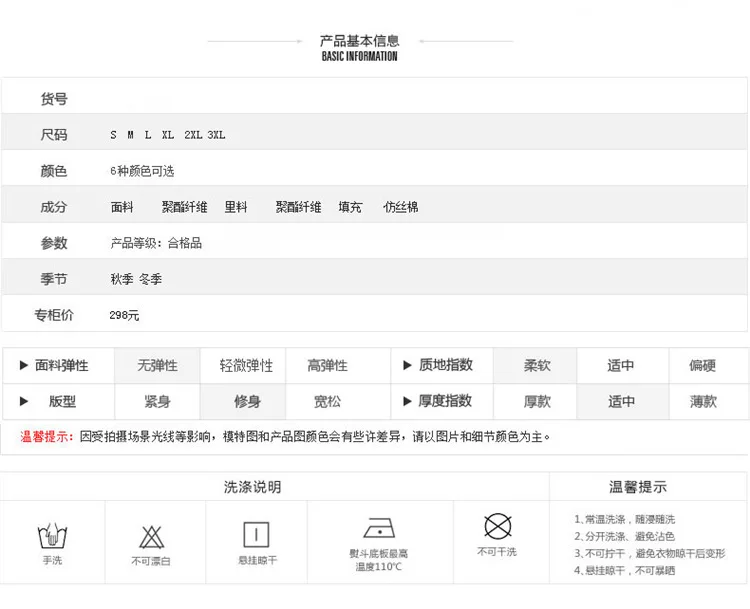
Task: Click the 298元 price value
Action: (x=124, y=315)
